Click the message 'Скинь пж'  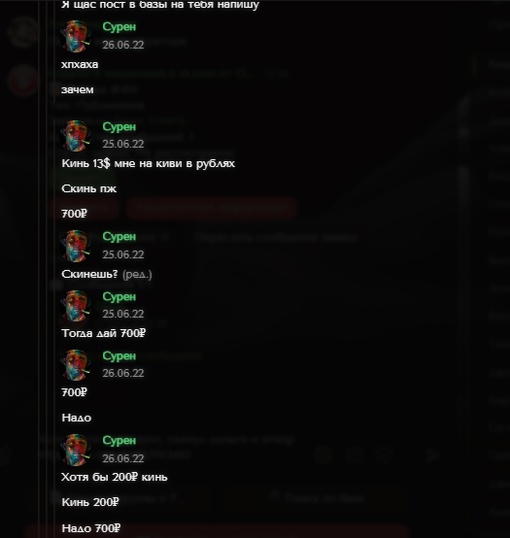click(89, 189)
